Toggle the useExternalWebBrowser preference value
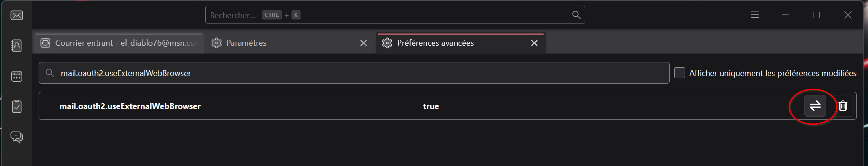868x166 pixels. pos(815,106)
